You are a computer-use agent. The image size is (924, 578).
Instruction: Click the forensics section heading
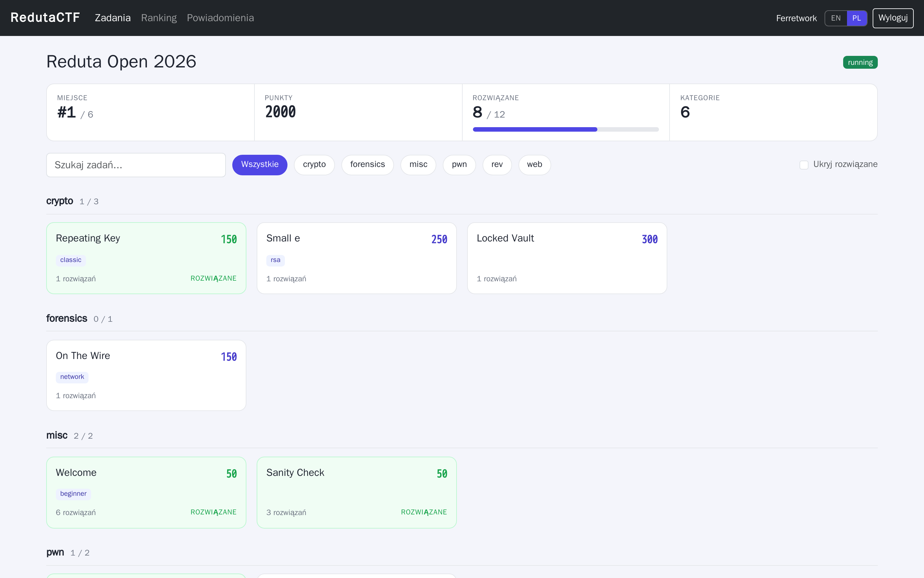(x=67, y=319)
